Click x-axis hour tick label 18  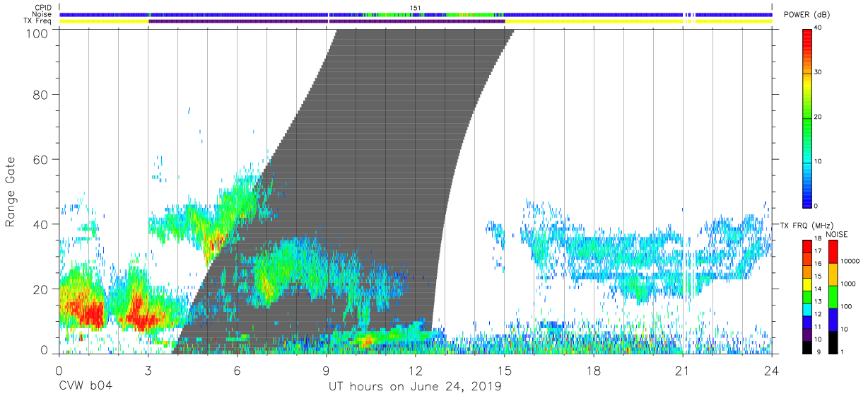[593, 370]
